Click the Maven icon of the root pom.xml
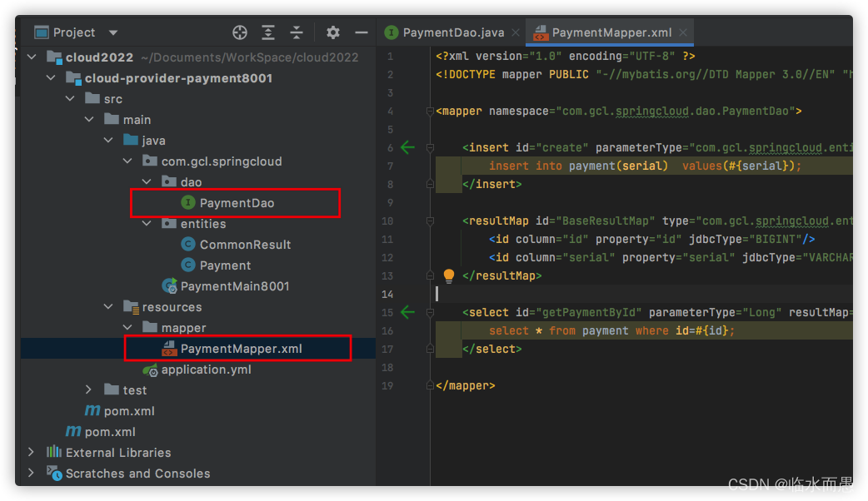Image resolution: width=868 pixels, height=501 pixels. (x=73, y=432)
